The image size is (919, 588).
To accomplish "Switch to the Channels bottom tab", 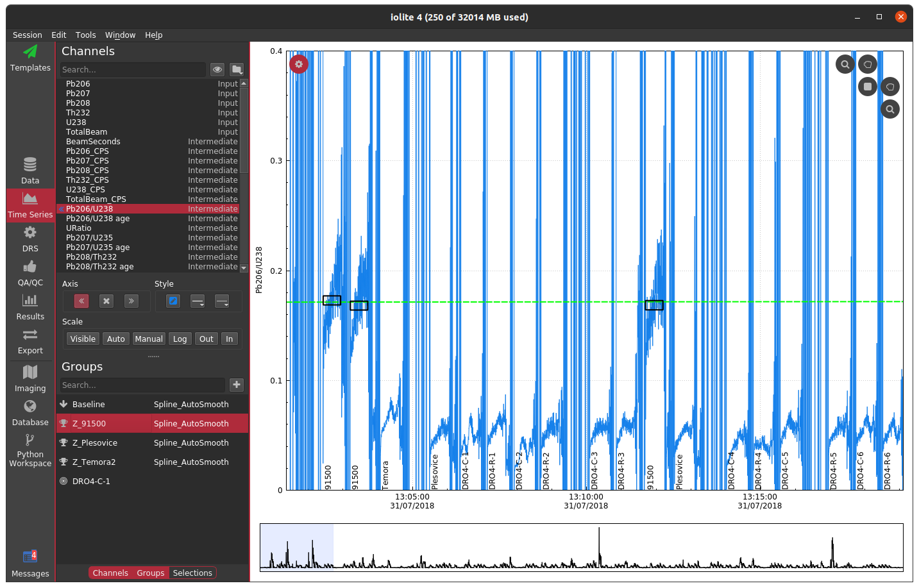I will [110, 573].
